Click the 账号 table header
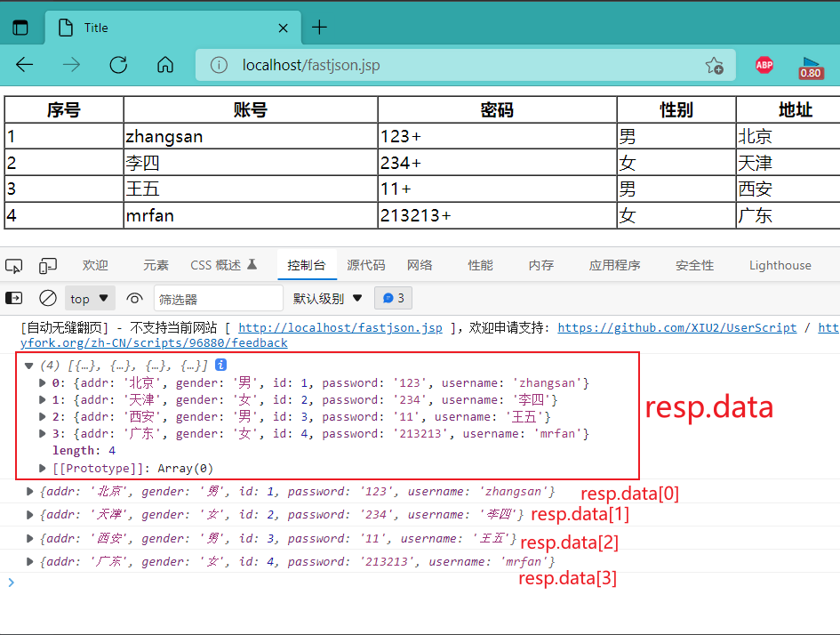840x635 pixels. pyautogui.click(x=250, y=110)
